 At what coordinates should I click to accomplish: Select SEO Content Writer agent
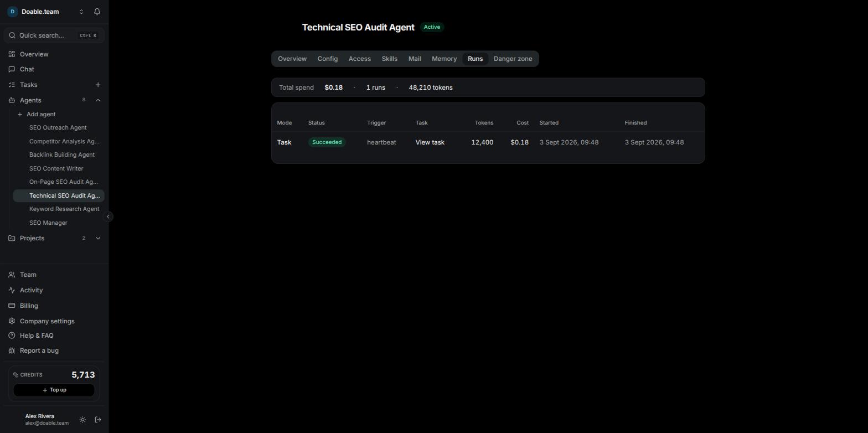56,168
